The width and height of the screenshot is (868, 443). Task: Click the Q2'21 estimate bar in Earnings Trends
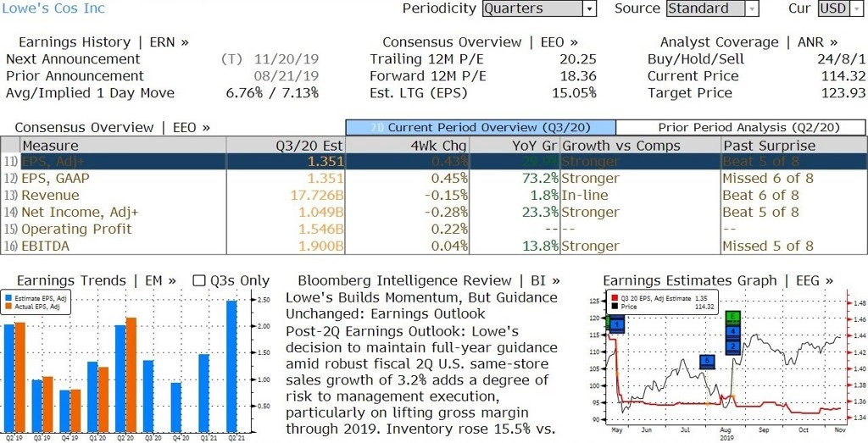point(231,367)
